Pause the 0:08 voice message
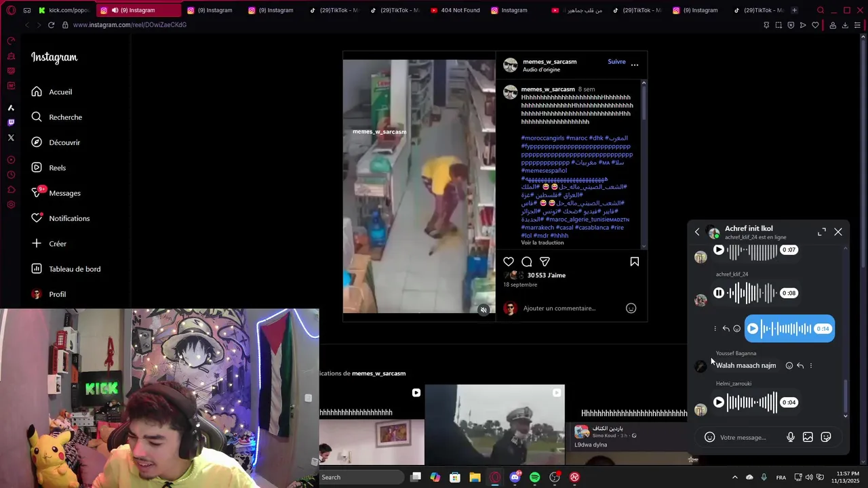 pos(719,293)
